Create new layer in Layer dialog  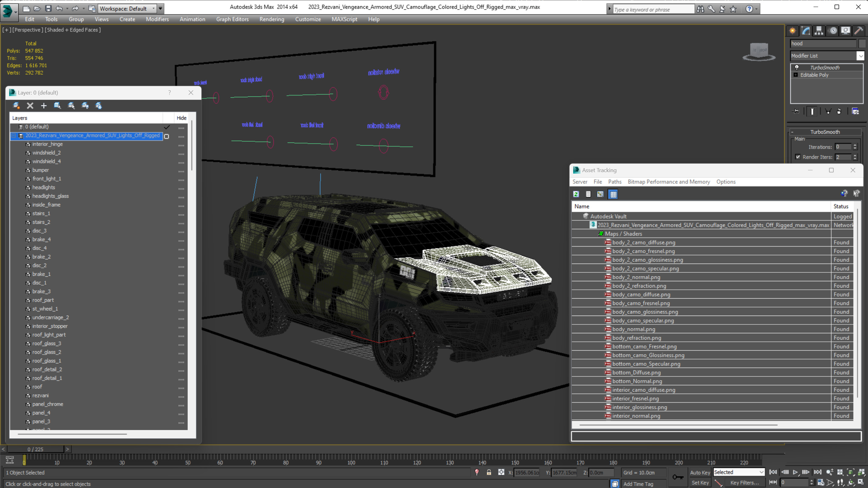pyautogui.click(x=16, y=106)
